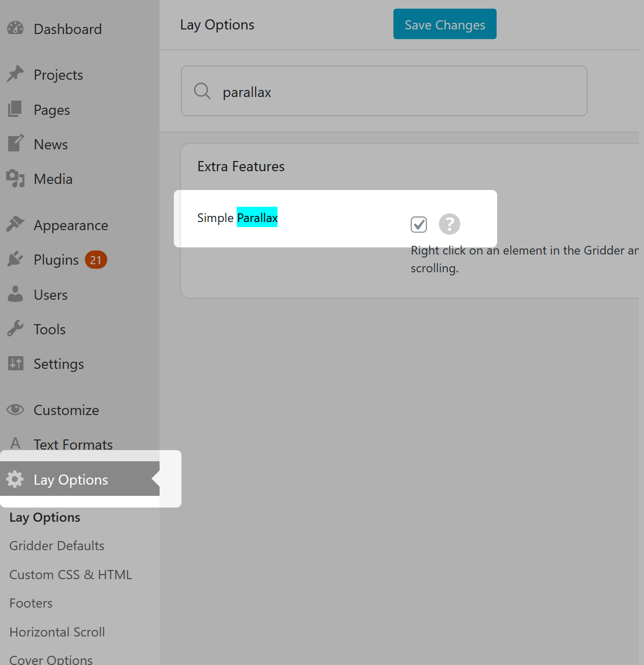Go to the News menu item
Viewport: 644px width, 665px height.
[x=50, y=144]
